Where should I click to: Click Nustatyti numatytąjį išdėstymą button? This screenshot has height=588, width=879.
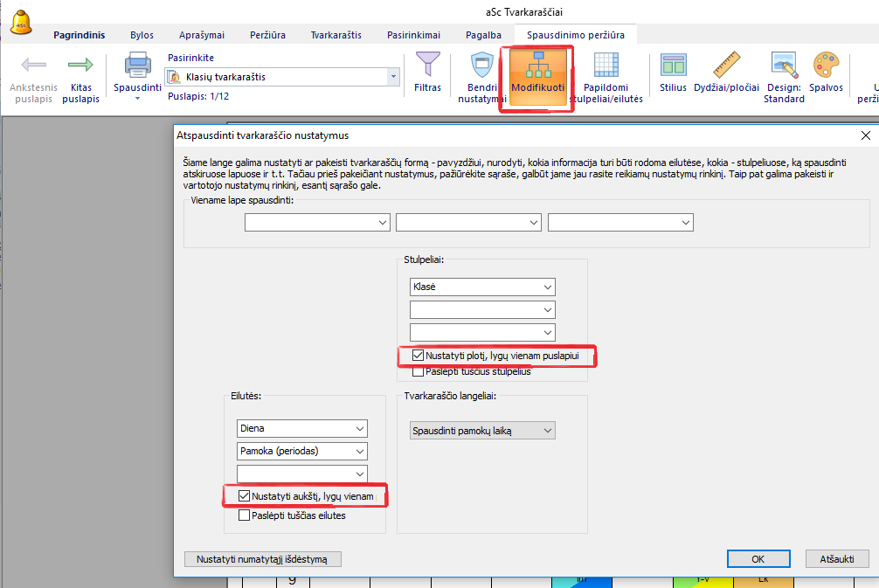point(262,559)
